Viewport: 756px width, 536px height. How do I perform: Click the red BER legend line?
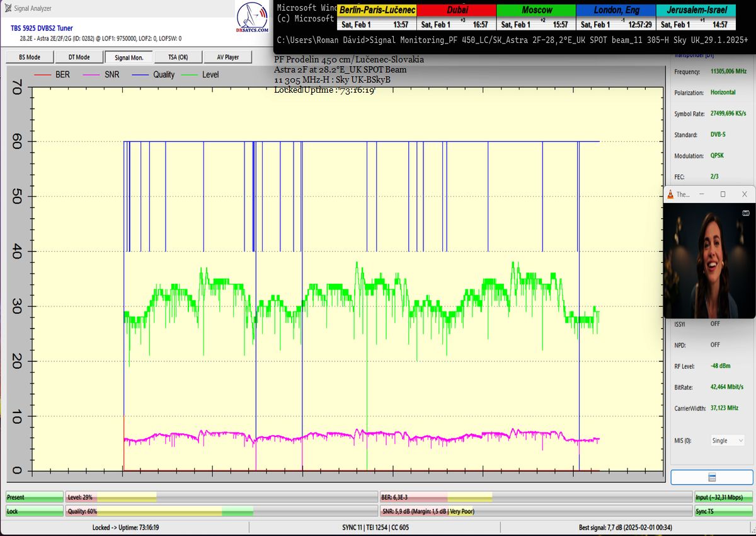click(42, 74)
